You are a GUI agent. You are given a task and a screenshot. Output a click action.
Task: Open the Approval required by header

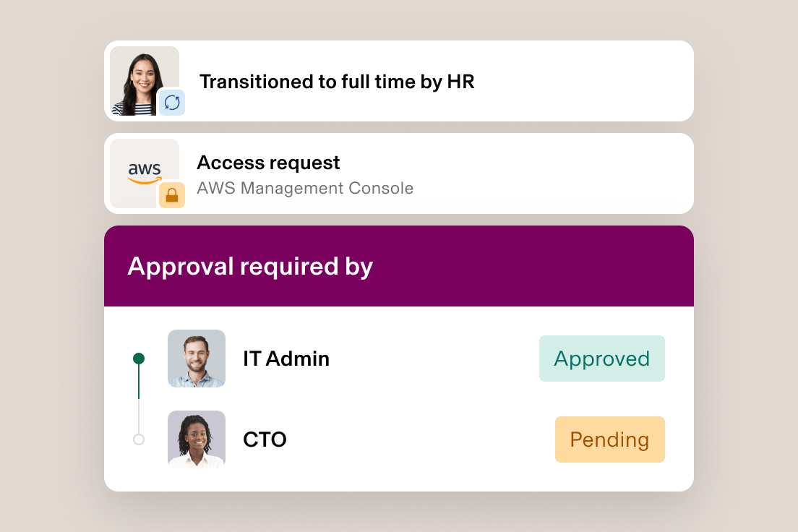249,266
